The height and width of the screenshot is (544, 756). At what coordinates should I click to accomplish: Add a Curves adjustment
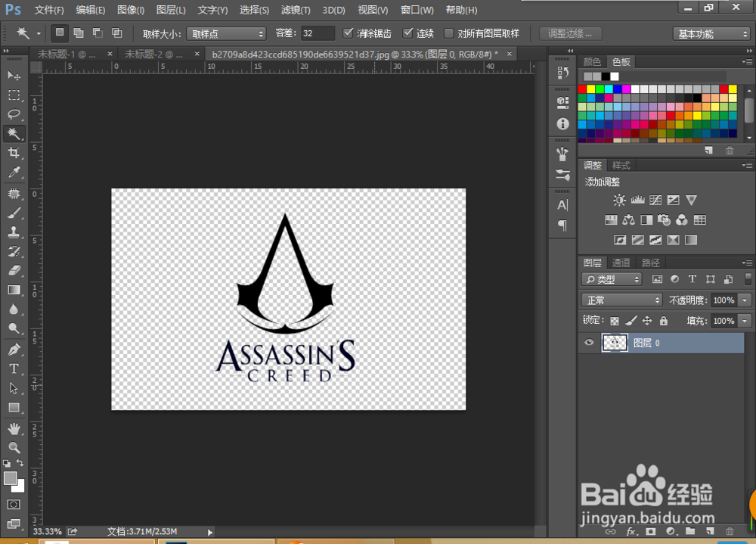pyautogui.click(x=655, y=201)
